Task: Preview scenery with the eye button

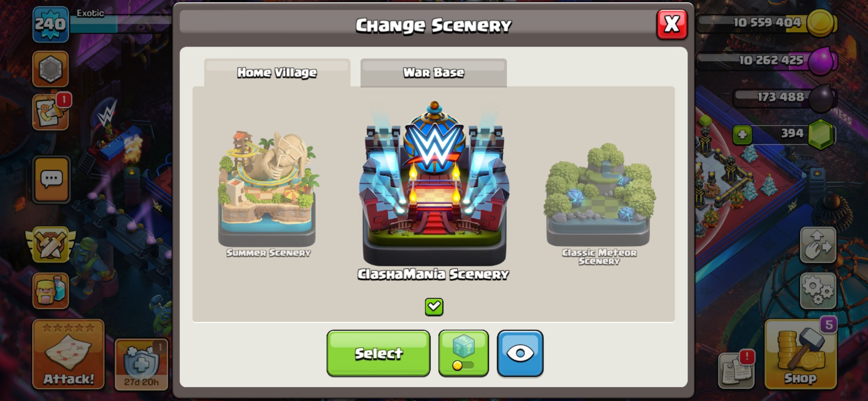Action: 520,353
